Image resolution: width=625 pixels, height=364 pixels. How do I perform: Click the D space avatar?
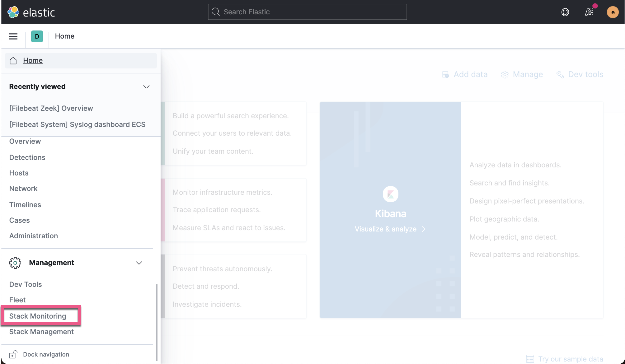point(37,36)
